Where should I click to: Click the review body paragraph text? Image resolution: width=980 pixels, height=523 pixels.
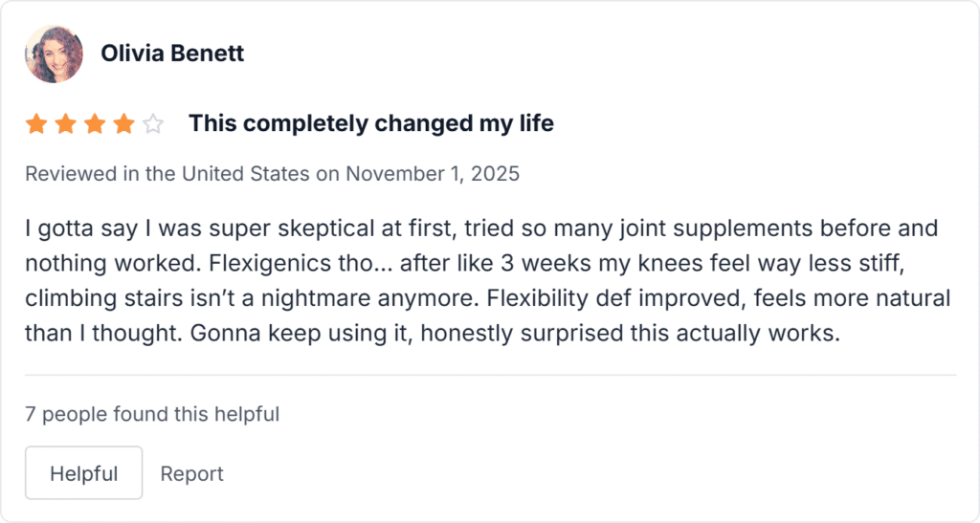click(x=487, y=280)
